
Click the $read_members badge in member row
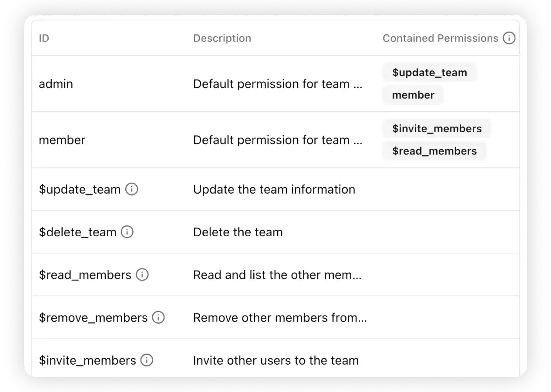point(434,151)
